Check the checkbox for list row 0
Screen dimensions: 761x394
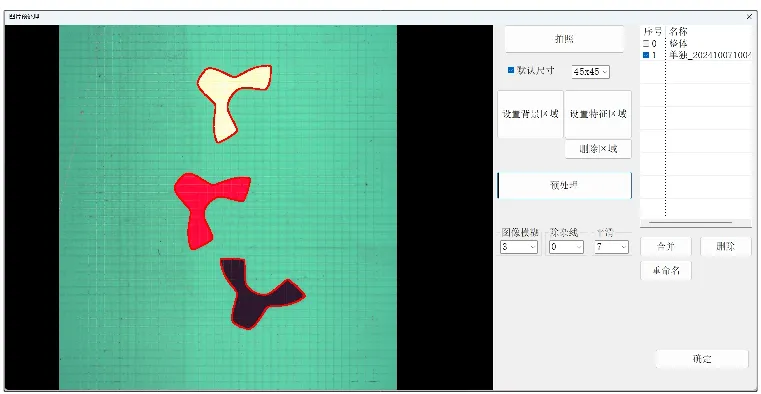pos(645,44)
